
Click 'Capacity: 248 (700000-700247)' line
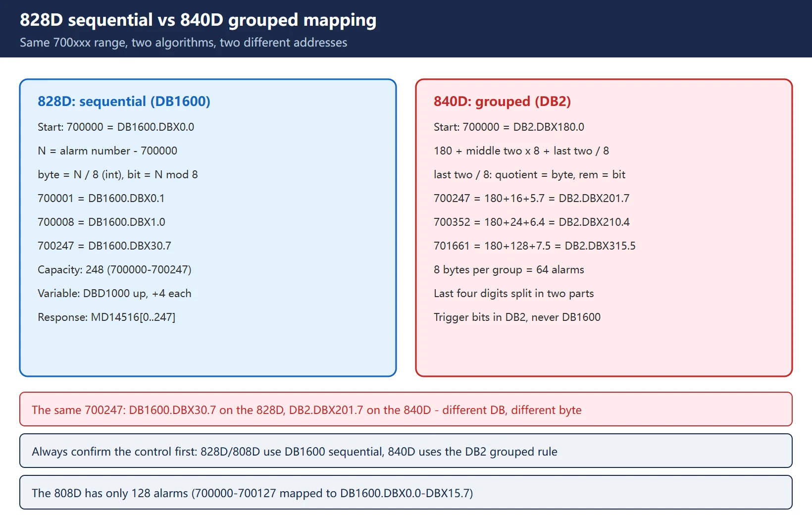114,269
